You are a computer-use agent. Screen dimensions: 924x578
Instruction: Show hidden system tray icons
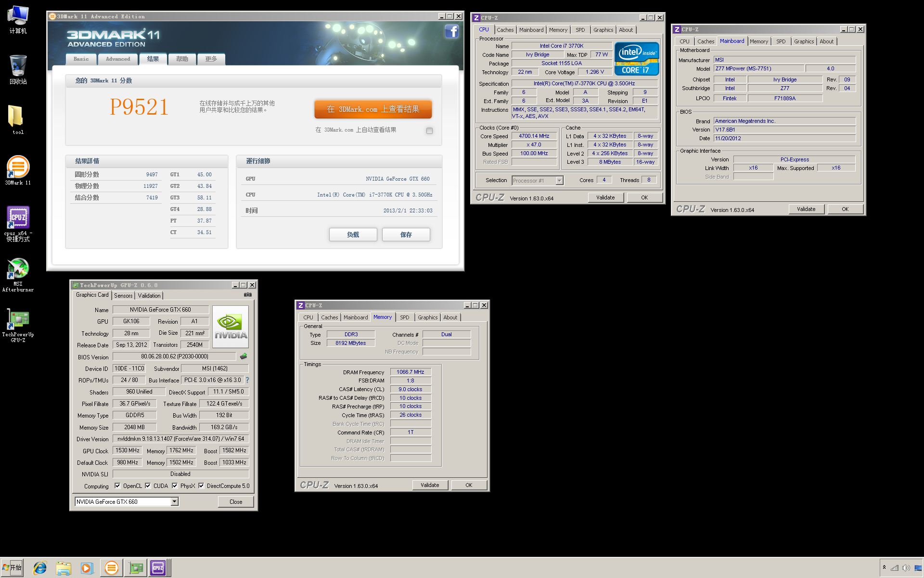click(884, 567)
